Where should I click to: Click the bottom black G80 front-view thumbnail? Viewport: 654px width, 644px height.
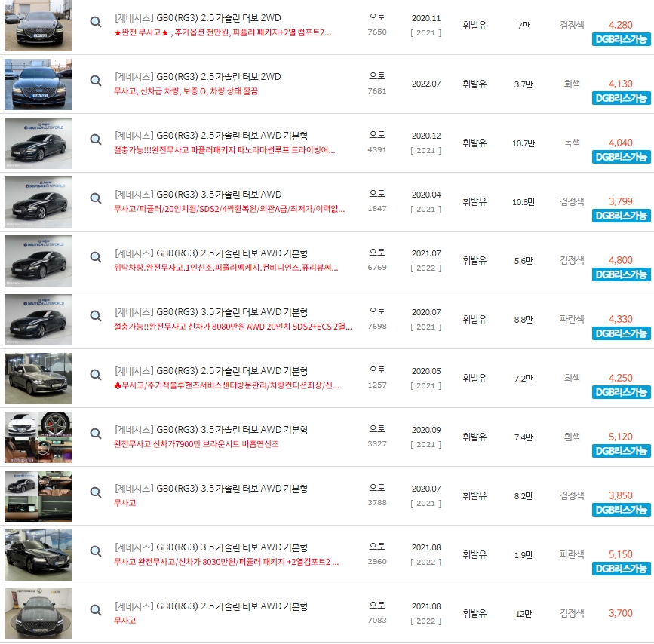pyautogui.click(x=37, y=612)
